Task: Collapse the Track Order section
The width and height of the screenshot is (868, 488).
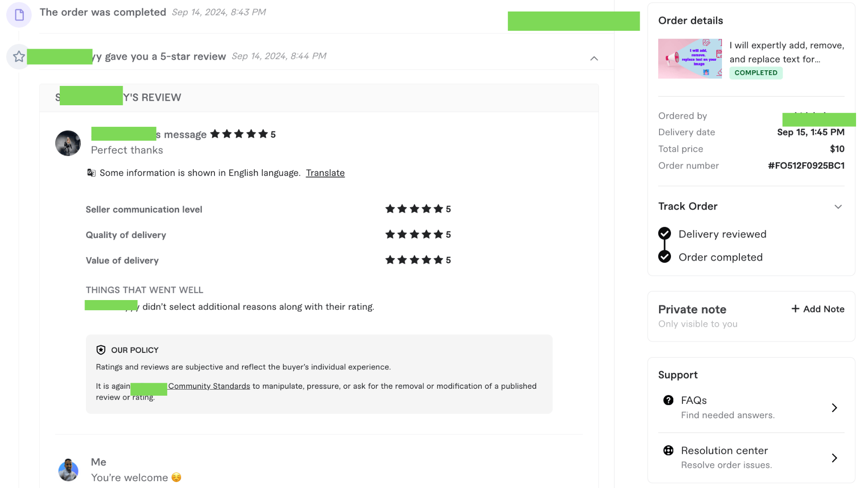Action: point(838,207)
